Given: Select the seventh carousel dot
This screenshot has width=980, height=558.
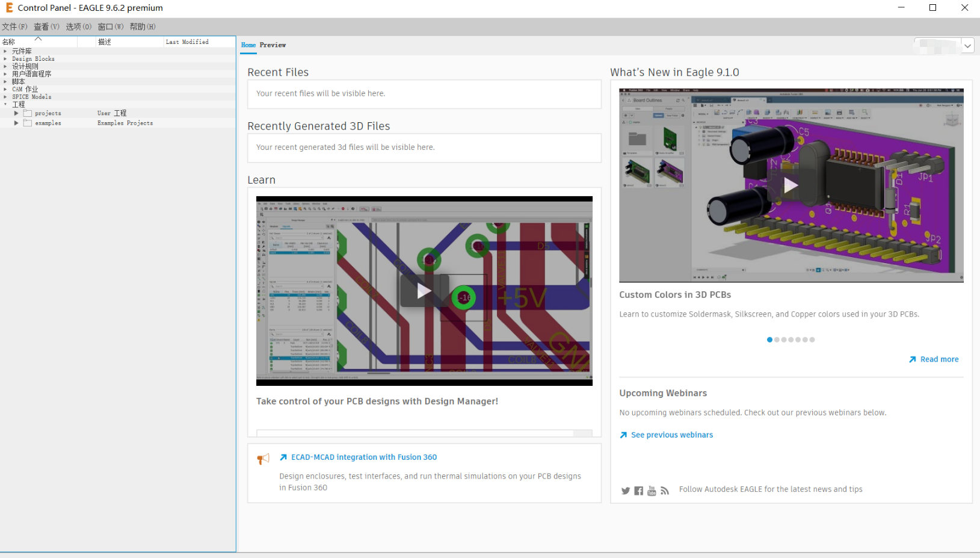Looking at the screenshot, I should (812, 340).
